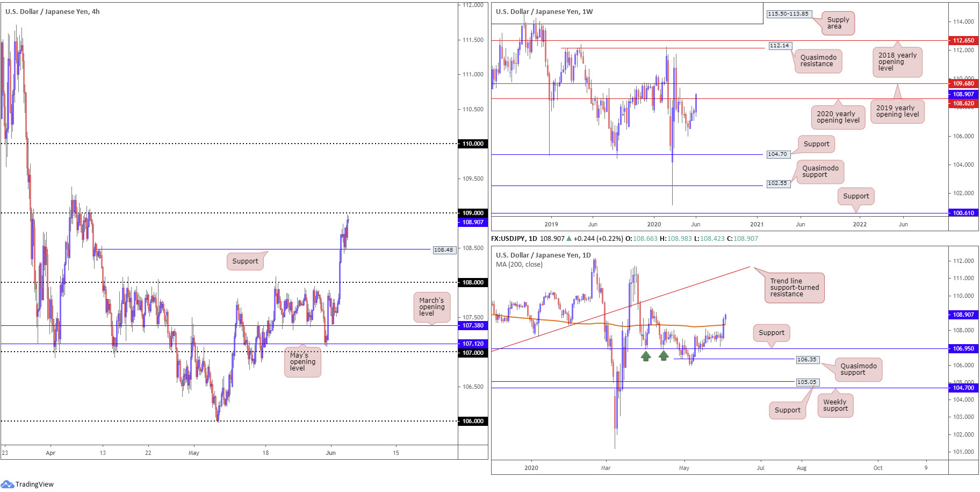Click the second green up arrow marker
The height and width of the screenshot is (492, 980).
pyautogui.click(x=664, y=356)
